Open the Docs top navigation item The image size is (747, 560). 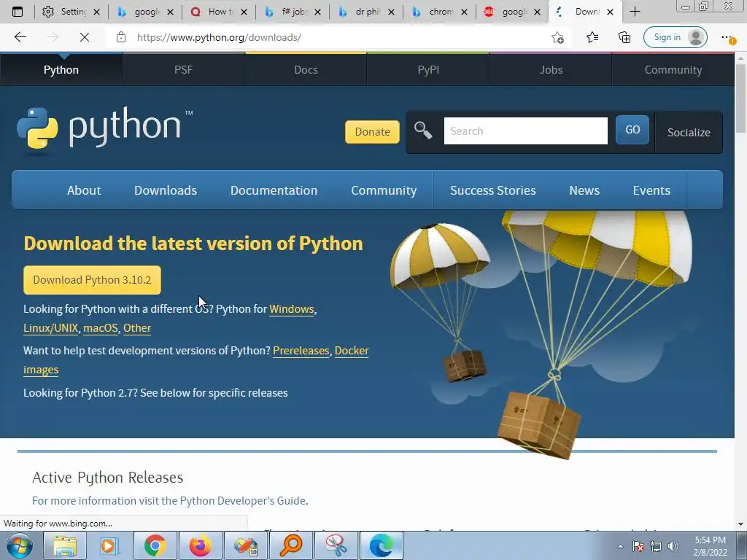tap(306, 69)
